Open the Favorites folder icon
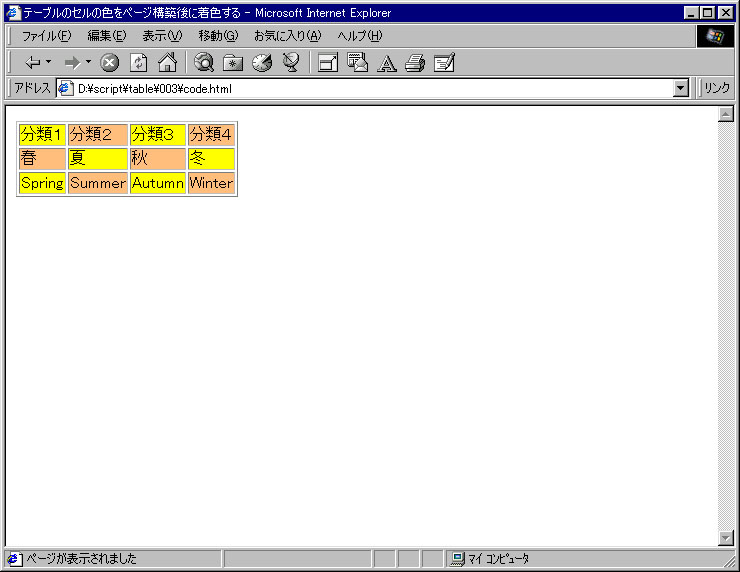The image size is (740, 572). click(233, 62)
